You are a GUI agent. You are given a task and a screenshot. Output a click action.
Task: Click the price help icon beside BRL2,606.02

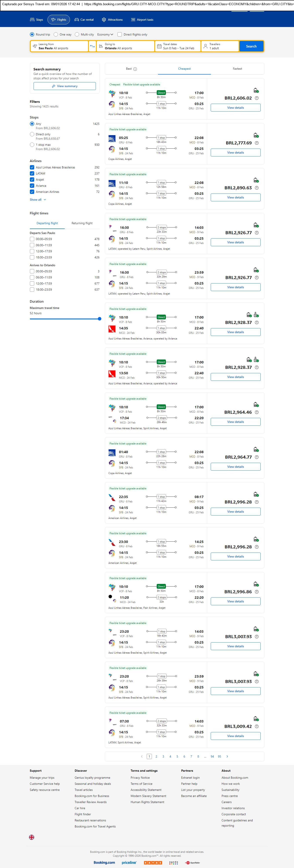(x=257, y=98)
